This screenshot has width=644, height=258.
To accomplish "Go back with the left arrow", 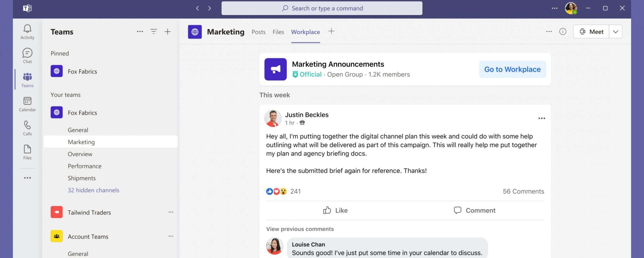I will coord(197,8).
